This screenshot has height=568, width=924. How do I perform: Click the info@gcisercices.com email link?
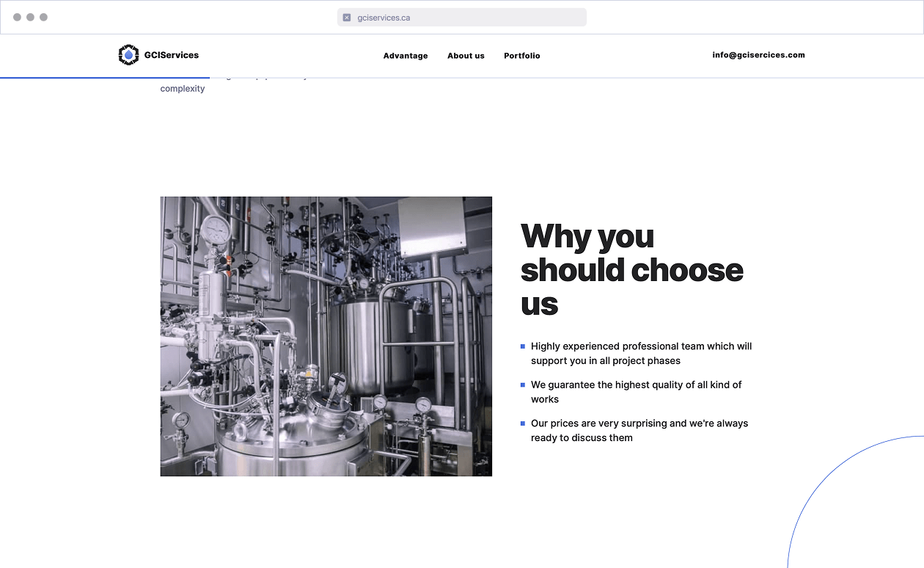[758, 55]
